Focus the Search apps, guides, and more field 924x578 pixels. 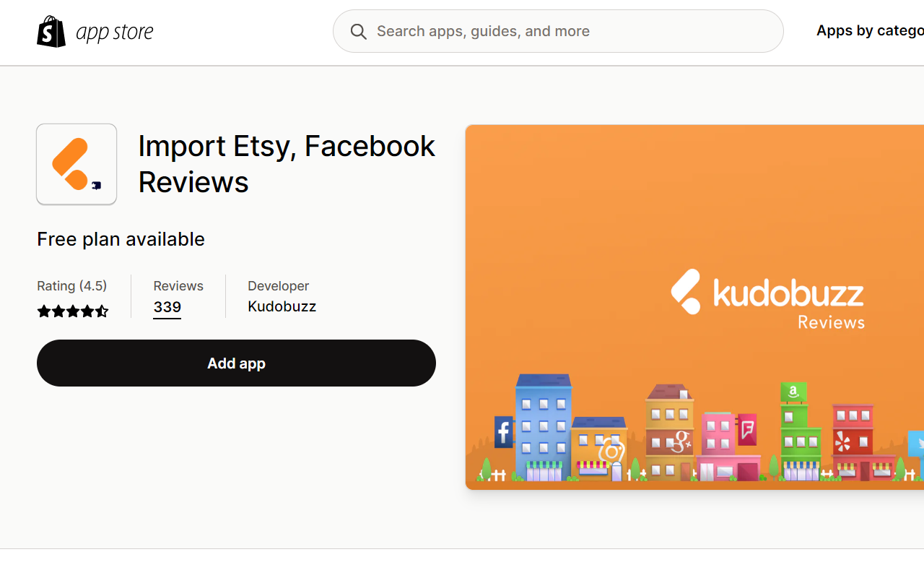click(558, 31)
